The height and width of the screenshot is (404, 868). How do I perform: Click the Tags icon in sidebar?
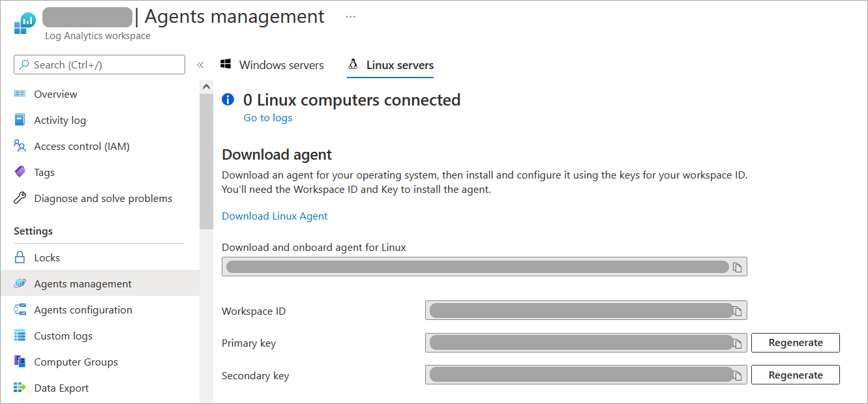(20, 172)
